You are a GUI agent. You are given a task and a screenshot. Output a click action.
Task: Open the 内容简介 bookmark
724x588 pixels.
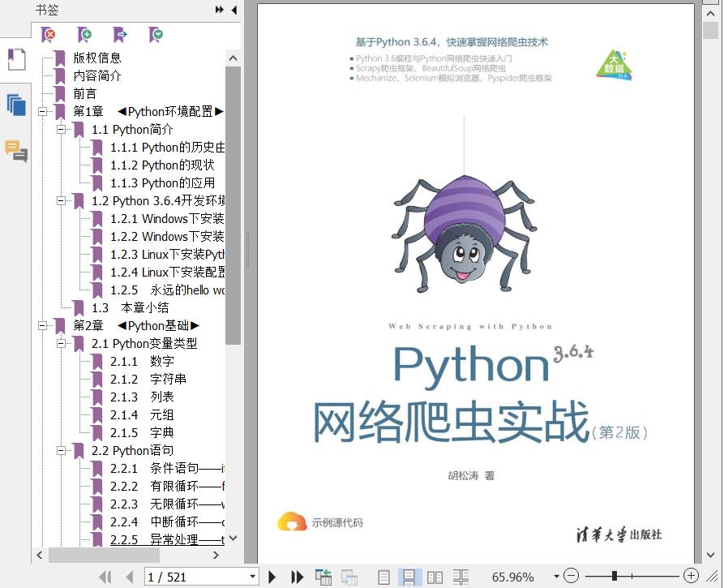click(x=97, y=75)
